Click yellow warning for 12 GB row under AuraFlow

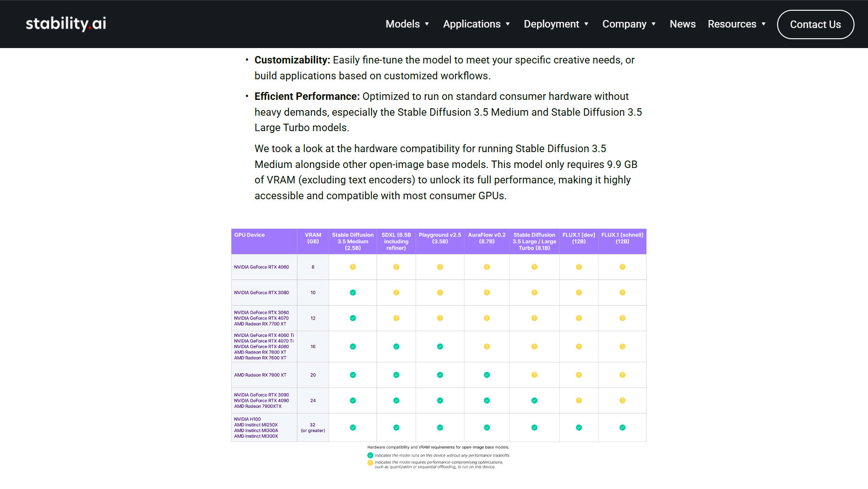point(487,318)
